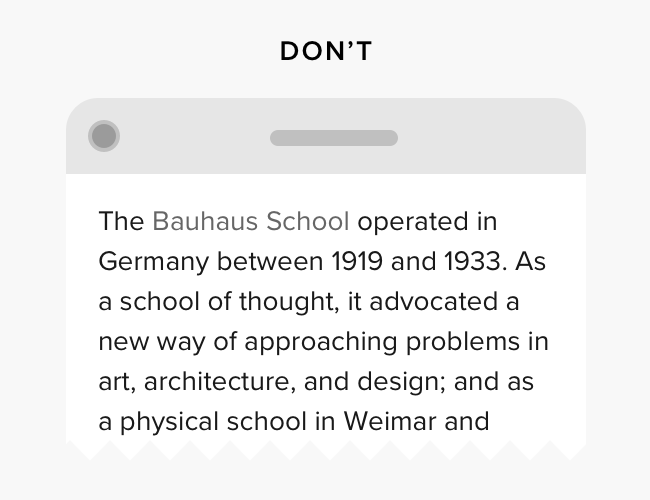
Task: Click the word "new" starting the fourth line
Action: point(122,341)
